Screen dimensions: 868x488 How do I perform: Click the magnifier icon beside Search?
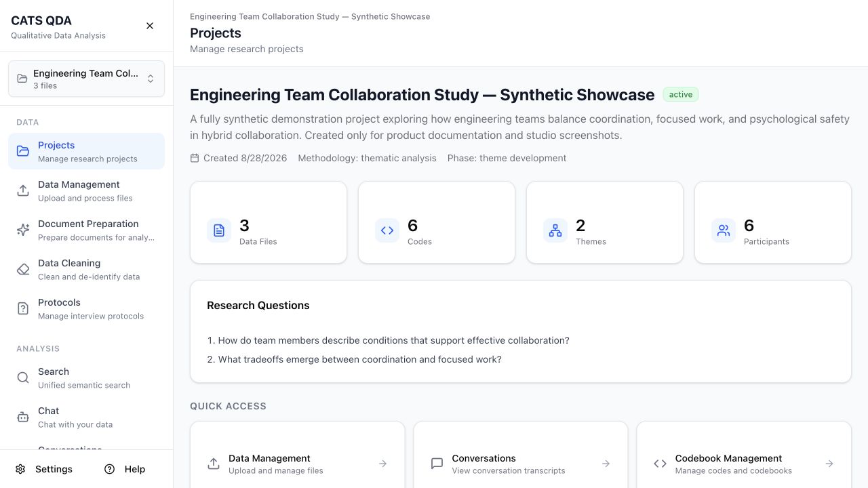23,378
